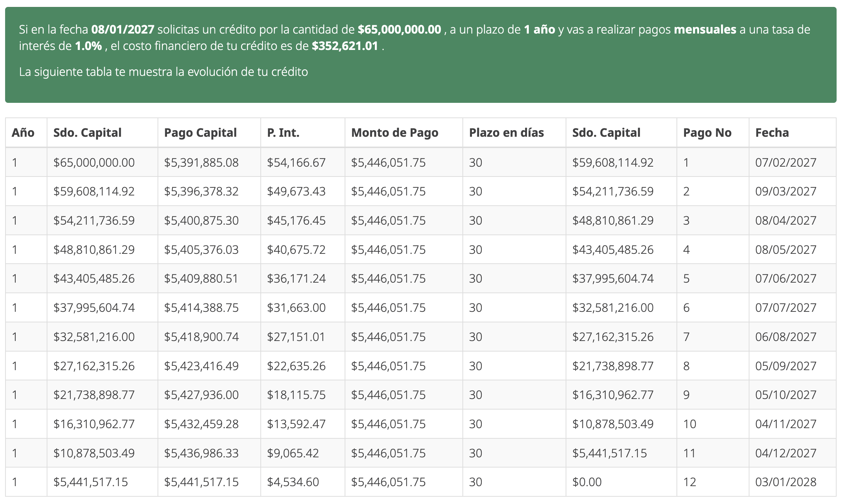
Task: Click the final balance $0.00
Action: tap(587, 482)
